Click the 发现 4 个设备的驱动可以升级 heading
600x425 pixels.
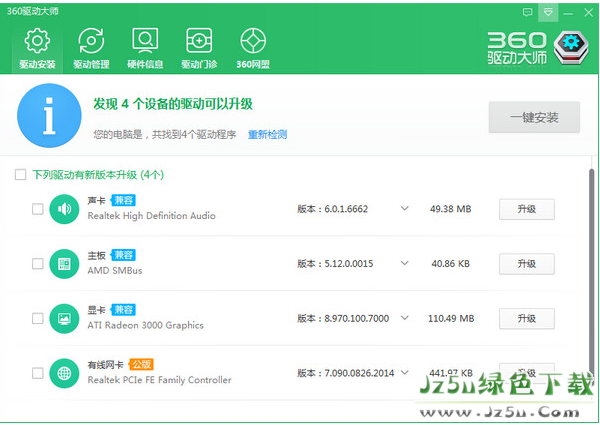pos(173,104)
